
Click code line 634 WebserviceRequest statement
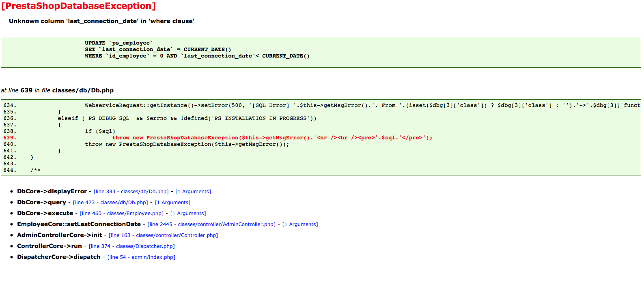362,105
